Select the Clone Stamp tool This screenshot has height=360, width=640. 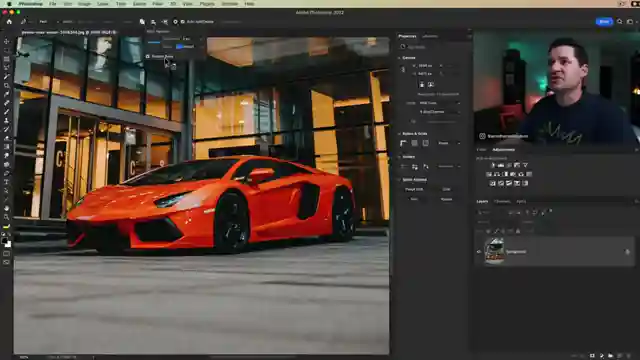click(7, 121)
